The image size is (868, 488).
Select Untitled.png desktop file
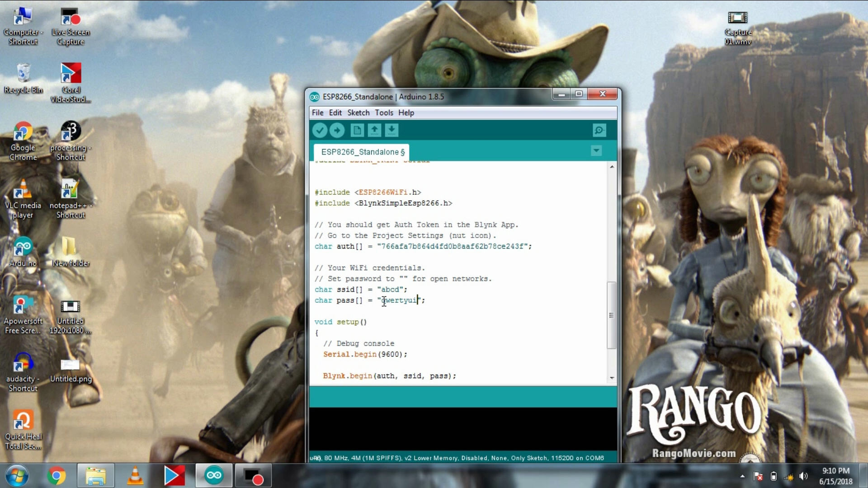pyautogui.click(x=71, y=371)
